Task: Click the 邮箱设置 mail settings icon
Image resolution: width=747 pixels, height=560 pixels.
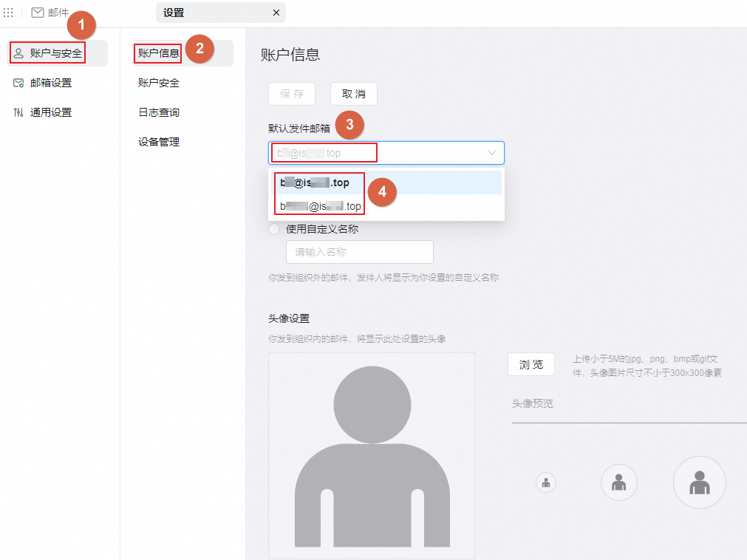Action: click(18, 82)
